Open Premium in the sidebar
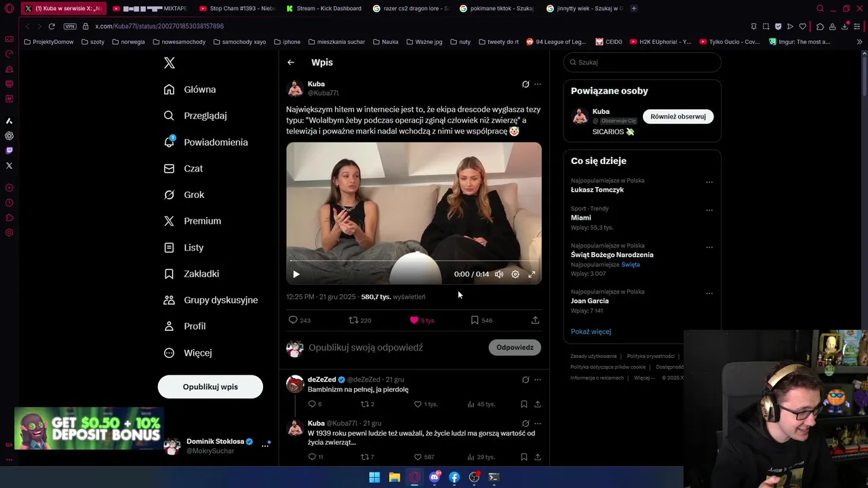868x488 pixels. (193, 221)
